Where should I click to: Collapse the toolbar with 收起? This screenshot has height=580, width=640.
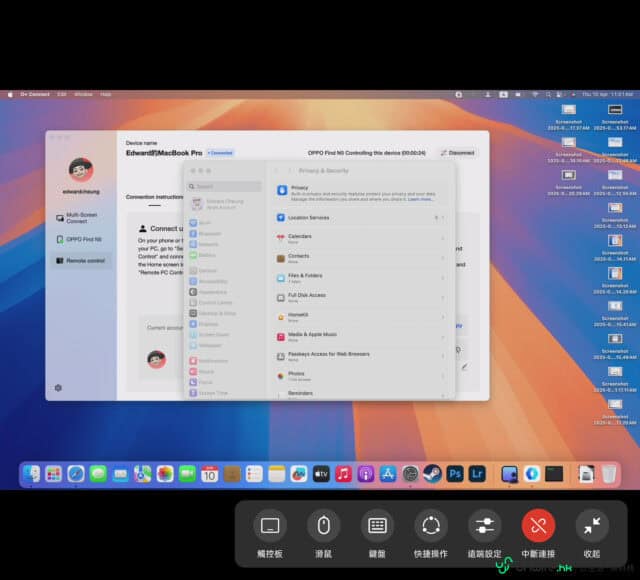pyautogui.click(x=592, y=525)
